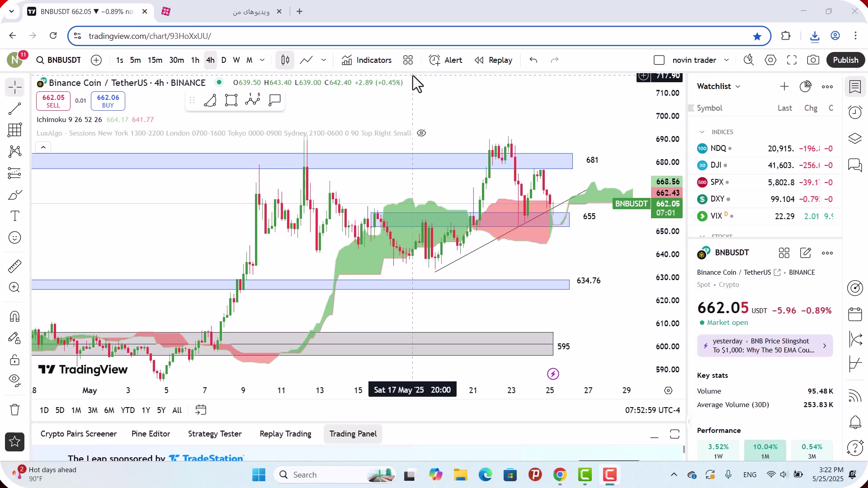Click the Publish button

point(846,60)
